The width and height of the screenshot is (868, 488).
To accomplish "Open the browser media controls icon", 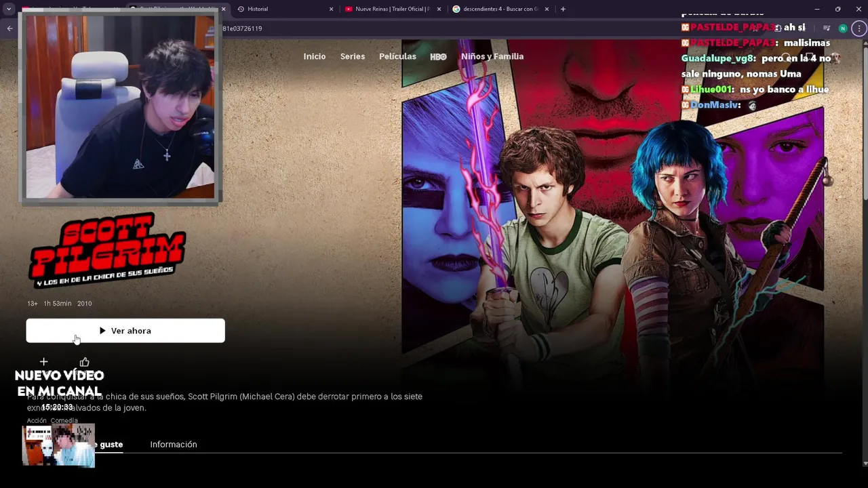I will tap(826, 28).
